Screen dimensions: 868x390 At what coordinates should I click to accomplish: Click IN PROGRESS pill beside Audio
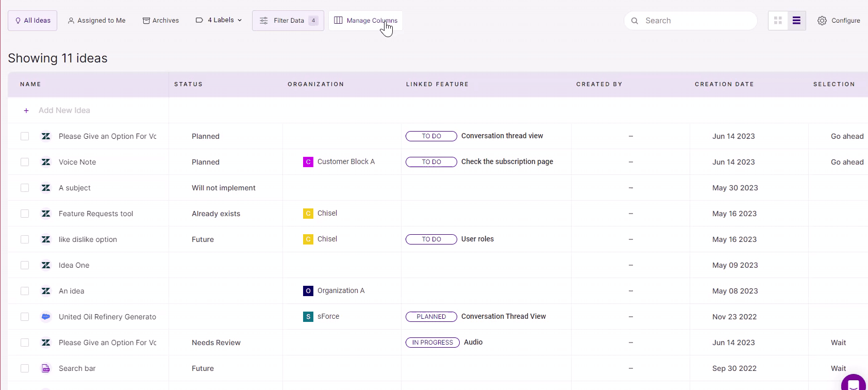click(432, 343)
